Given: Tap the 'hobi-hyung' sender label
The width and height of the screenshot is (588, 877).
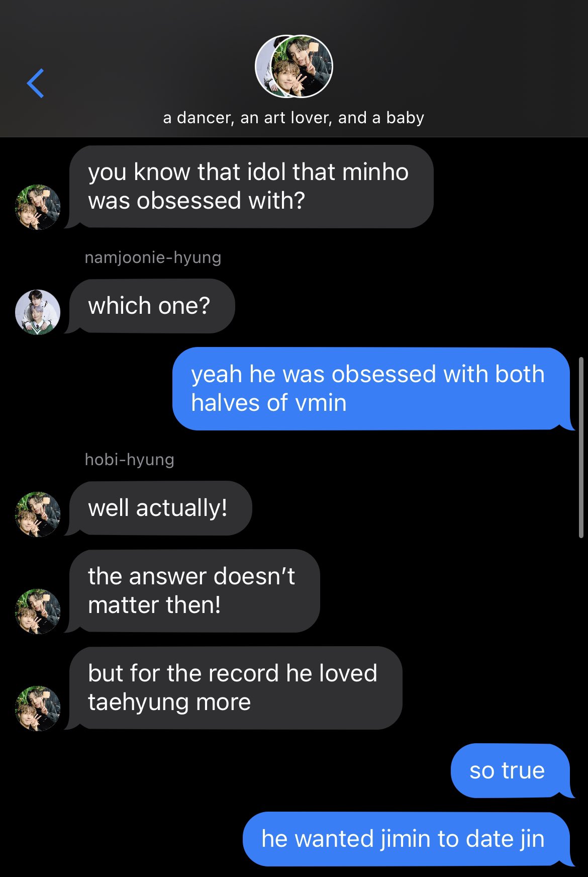Looking at the screenshot, I should pos(129,460).
